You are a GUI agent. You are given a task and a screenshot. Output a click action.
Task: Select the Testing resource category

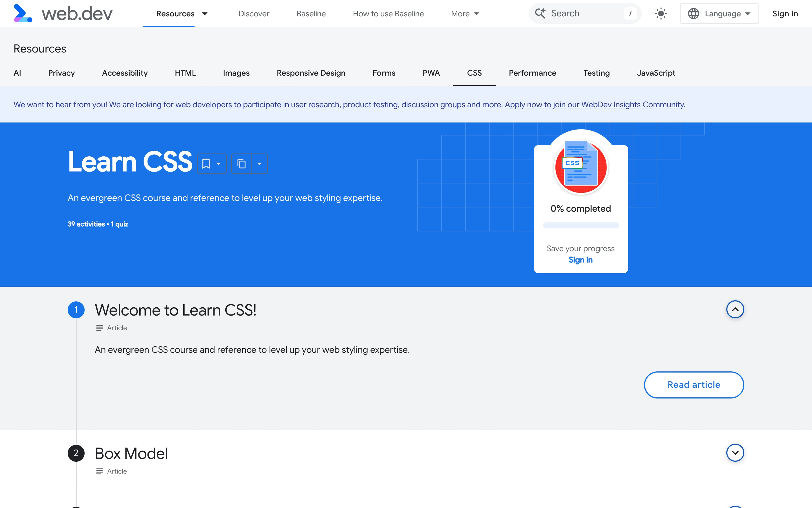596,73
